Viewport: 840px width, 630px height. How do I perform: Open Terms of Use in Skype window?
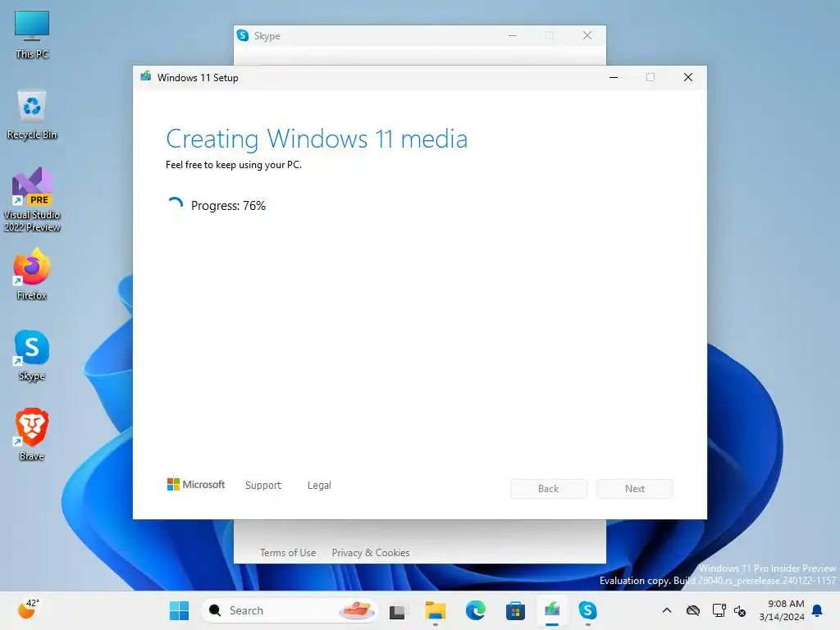tap(288, 552)
